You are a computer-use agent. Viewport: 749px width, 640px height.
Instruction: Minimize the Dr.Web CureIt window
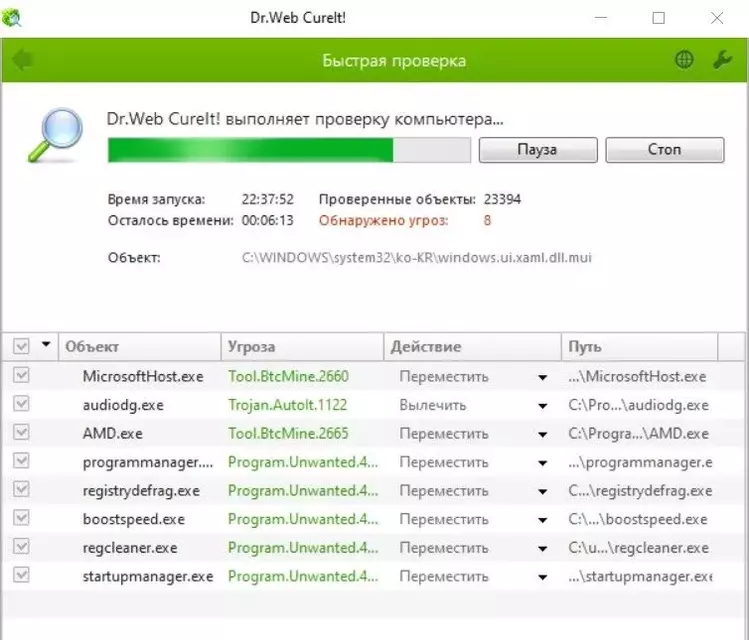(x=601, y=18)
